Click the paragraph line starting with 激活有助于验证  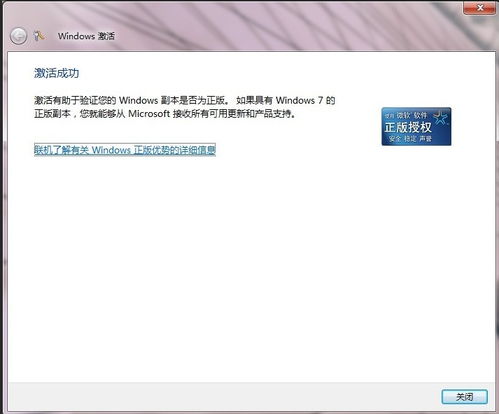coord(184,100)
